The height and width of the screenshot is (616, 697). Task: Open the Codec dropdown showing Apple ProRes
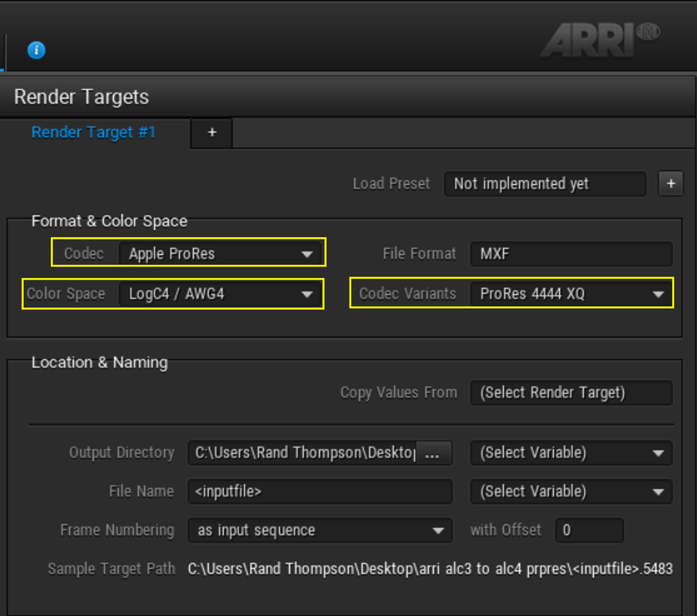[220, 254]
